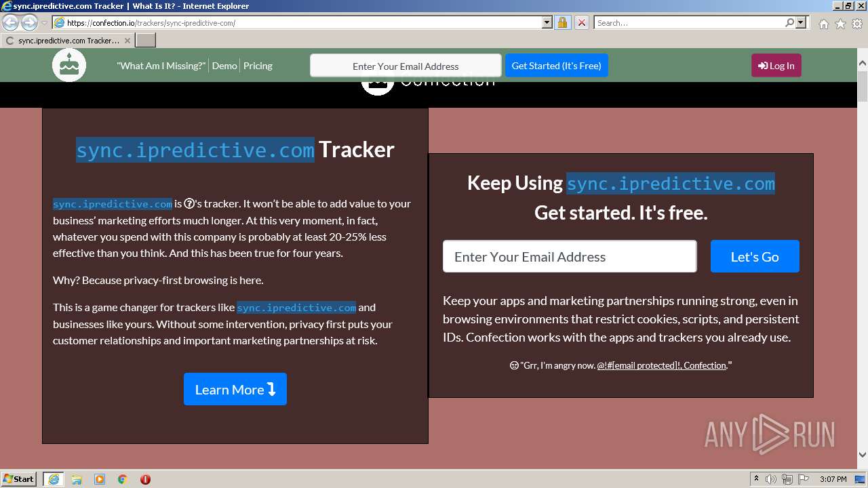868x488 pixels.
Task: Click the Learn More button
Action: click(x=235, y=389)
